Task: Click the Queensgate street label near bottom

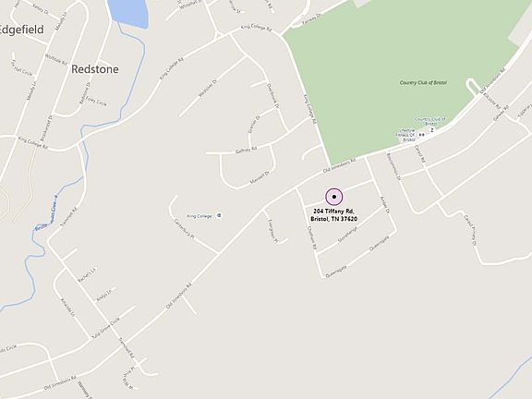Action: (336, 272)
